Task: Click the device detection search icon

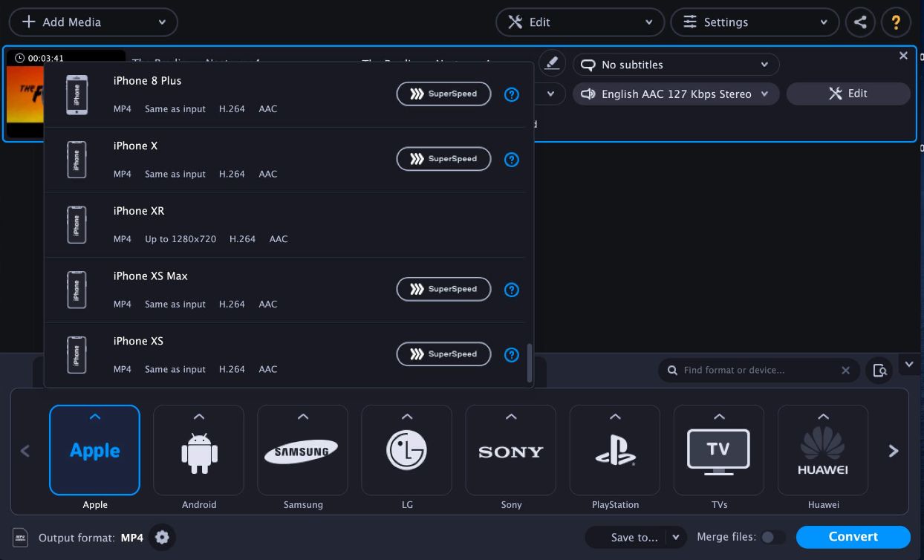Action: 879,370
